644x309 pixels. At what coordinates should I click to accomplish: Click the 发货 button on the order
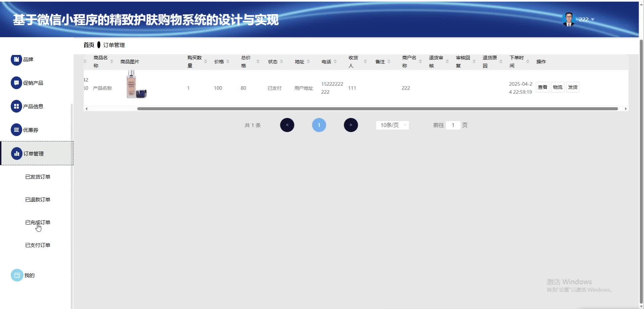(573, 87)
